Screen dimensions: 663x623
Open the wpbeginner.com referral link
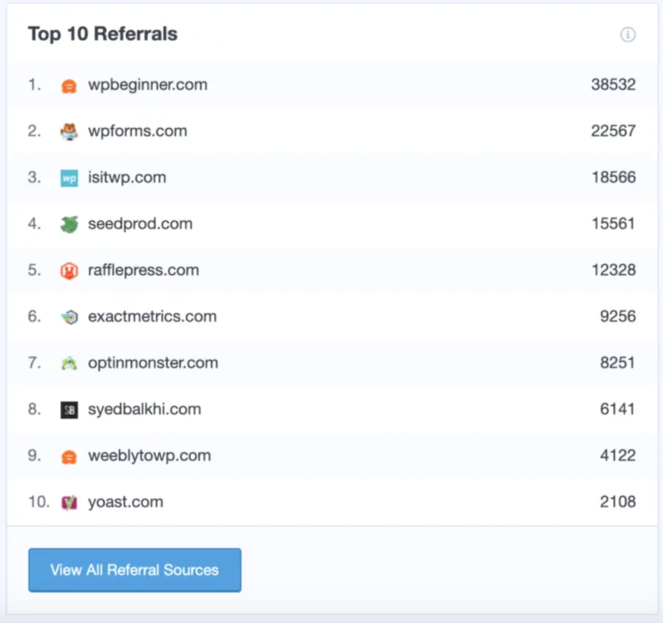tap(147, 85)
